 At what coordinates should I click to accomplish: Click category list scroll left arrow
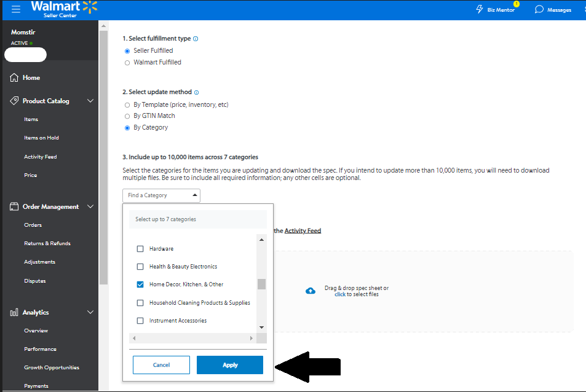[134, 339]
